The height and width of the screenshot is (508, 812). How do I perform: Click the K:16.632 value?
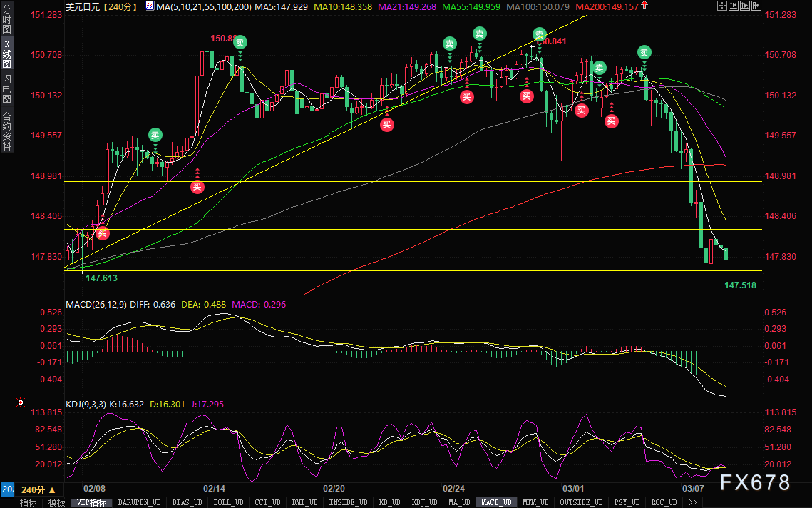pos(126,404)
